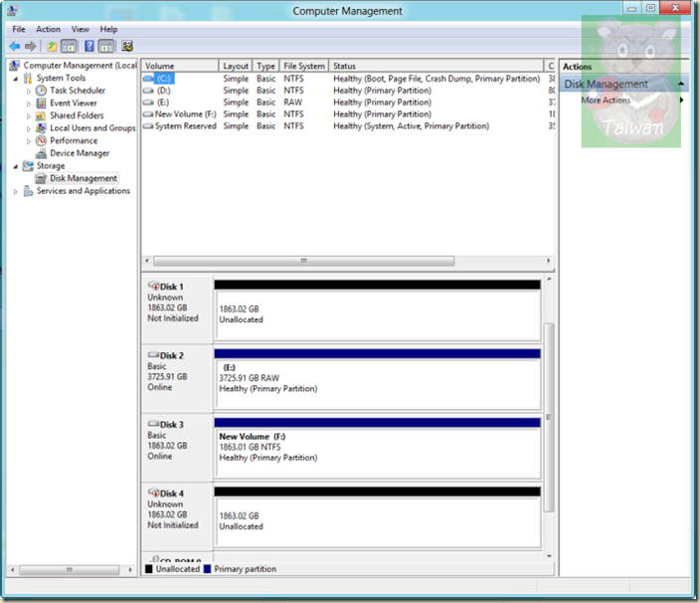Click More Actions in Actions pane
The image size is (700, 603).
[x=606, y=100]
